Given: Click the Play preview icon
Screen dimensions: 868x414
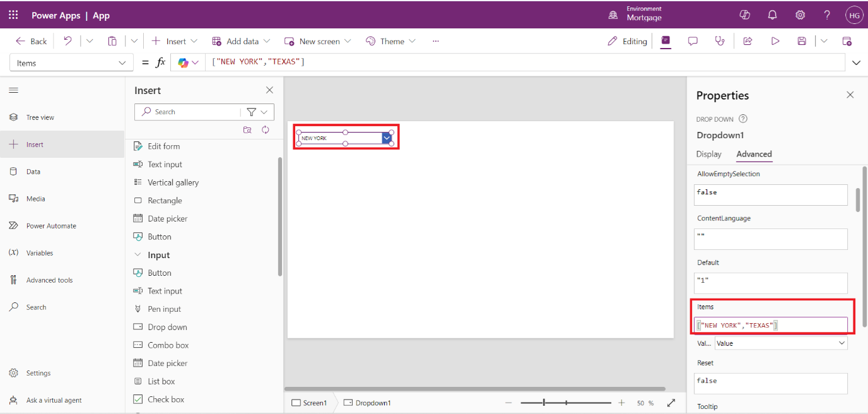Looking at the screenshot, I should pyautogui.click(x=775, y=41).
